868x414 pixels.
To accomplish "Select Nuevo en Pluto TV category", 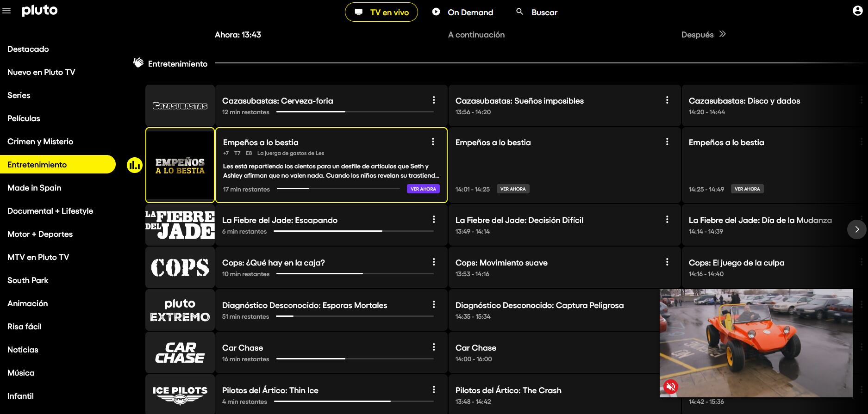I will (x=41, y=72).
